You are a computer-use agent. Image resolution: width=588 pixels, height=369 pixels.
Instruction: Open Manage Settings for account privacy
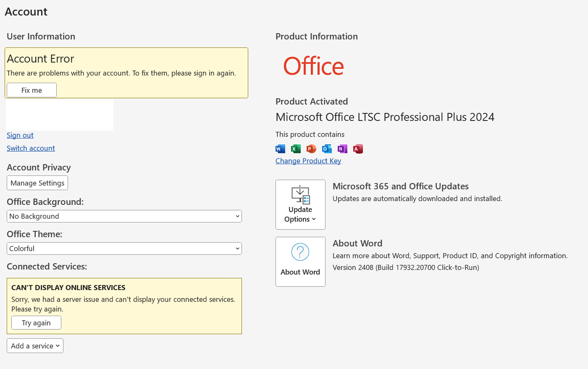click(x=37, y=183)
